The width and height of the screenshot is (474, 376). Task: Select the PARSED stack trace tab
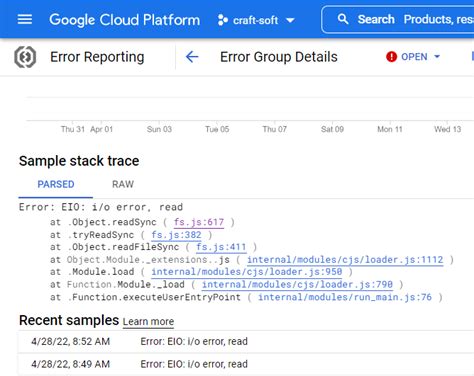56,184
